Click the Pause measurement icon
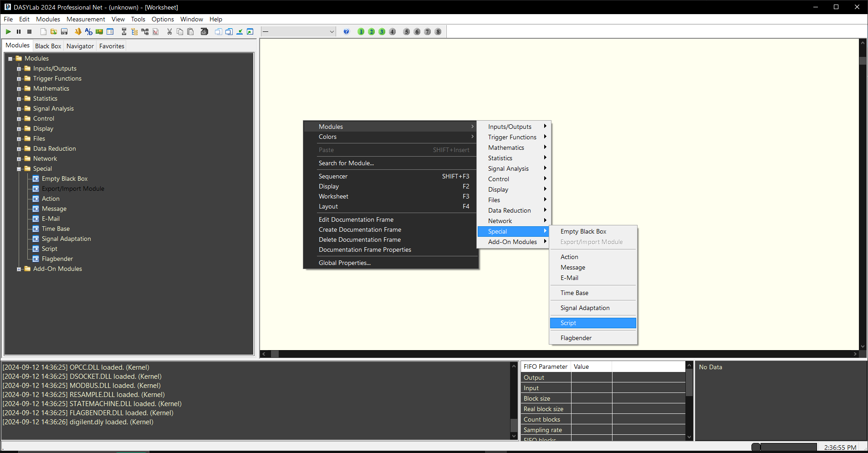Screen dimensions: 868x453 coord(19,31)
